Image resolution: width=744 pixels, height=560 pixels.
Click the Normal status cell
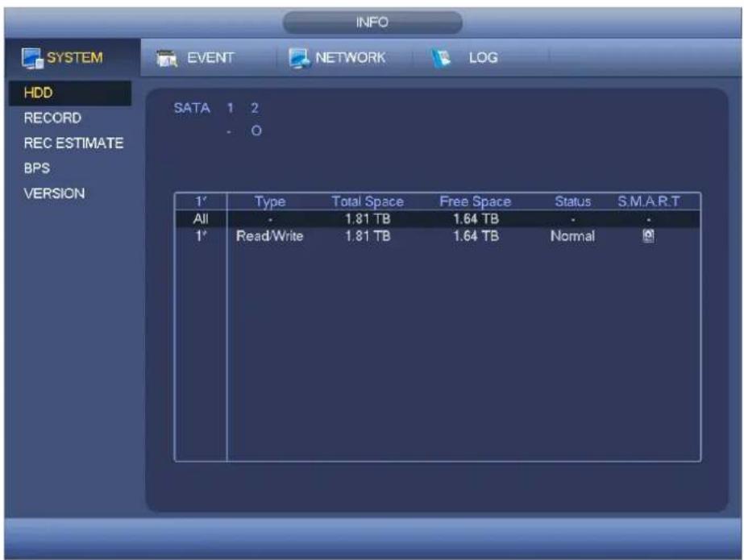click(x=572, y=236)
